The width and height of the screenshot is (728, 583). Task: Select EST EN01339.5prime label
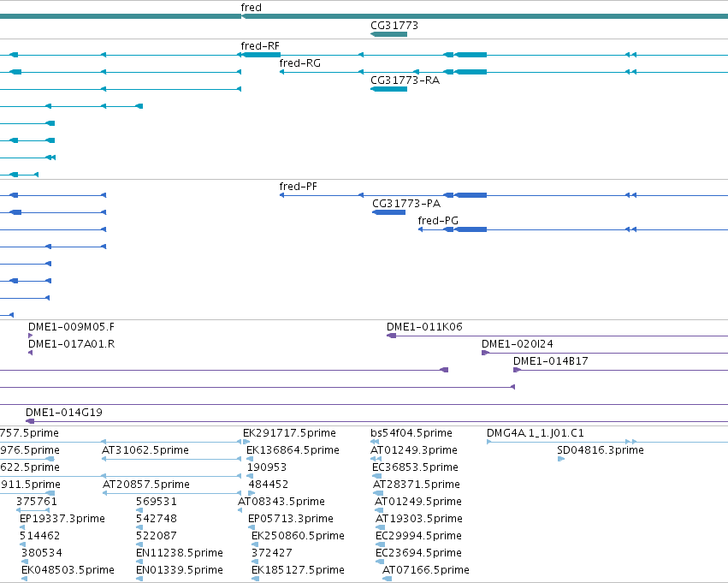(180, 569)
